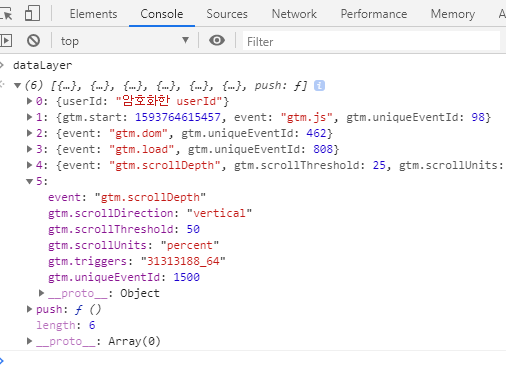This screenshot has height=370, width=506.
Task: Click the gtm.scrollThreshold value 50
Action: [193, 229]
